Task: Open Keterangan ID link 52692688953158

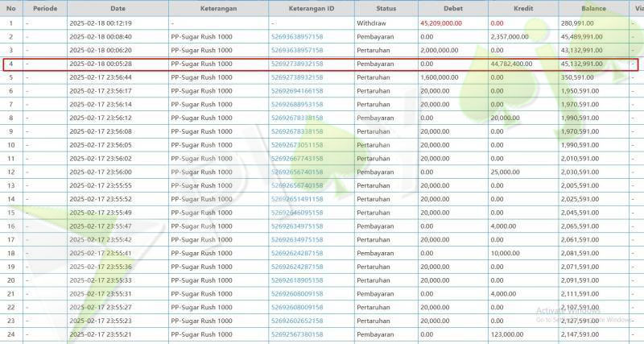Action: tap(297, 105)
